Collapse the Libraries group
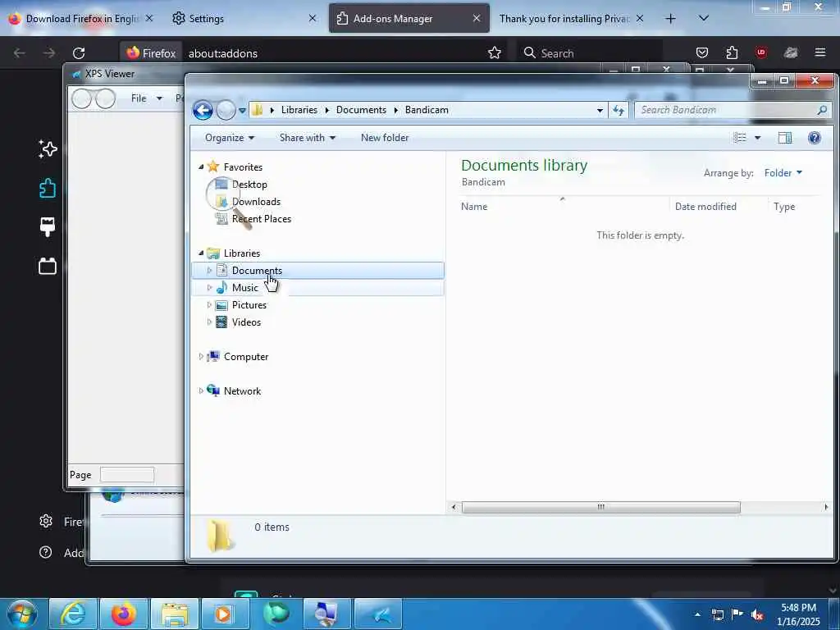The height and width of the screenshot is (630, 840). 201,253
